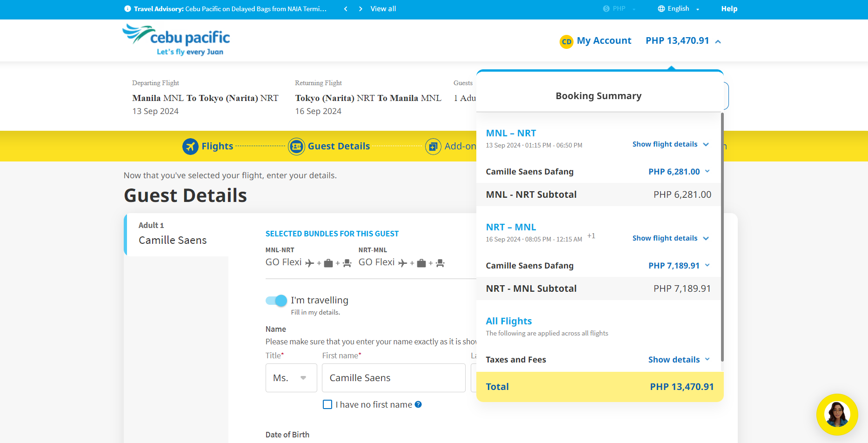Open the PHP currency selector
This screenshot has width=868, height=443.
pos(620,9)
